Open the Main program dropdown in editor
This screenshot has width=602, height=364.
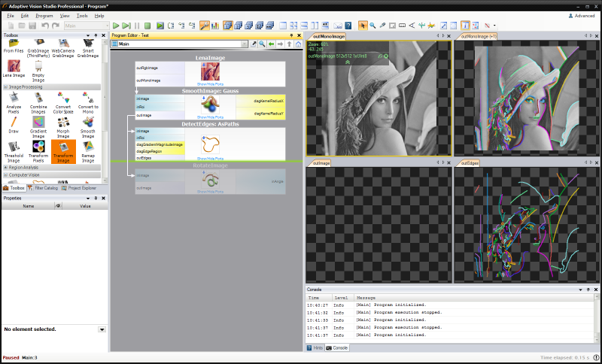pyautogui.click(x=244, y=44)
